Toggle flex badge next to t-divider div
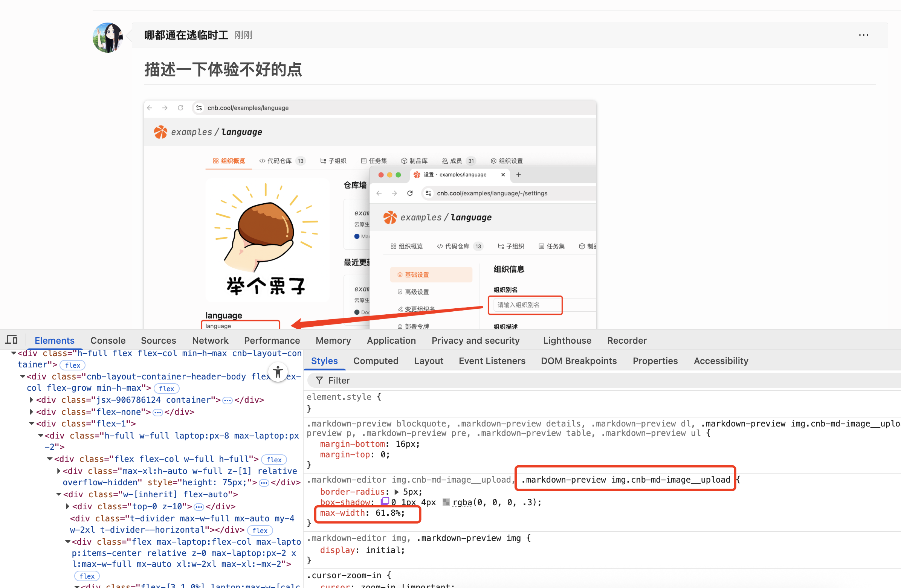The height and width of the screenshot is (588, 901). 260,530
